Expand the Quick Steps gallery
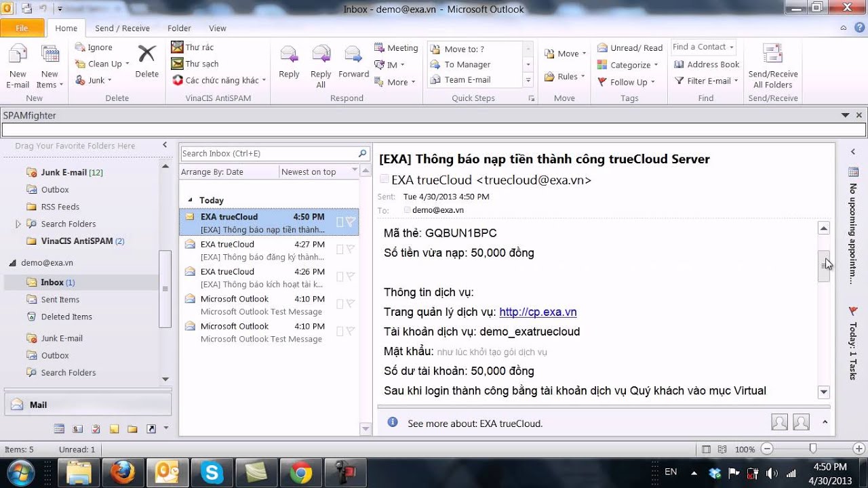This screenshot has height=488, width=868. [x=528, y=81]
